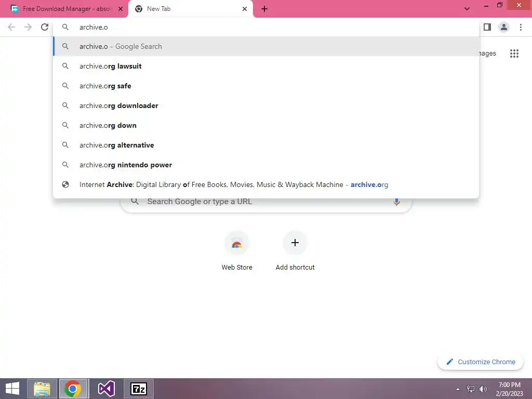
Task: Open the Google apps grid
Action: pos(514,54)
